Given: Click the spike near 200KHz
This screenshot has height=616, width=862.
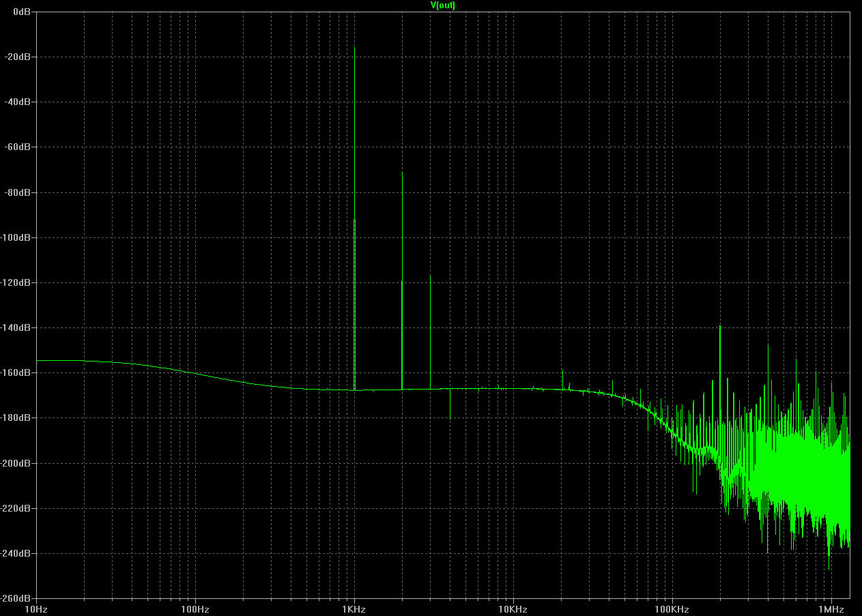Looking at the screenshot, I should [720, 396].
